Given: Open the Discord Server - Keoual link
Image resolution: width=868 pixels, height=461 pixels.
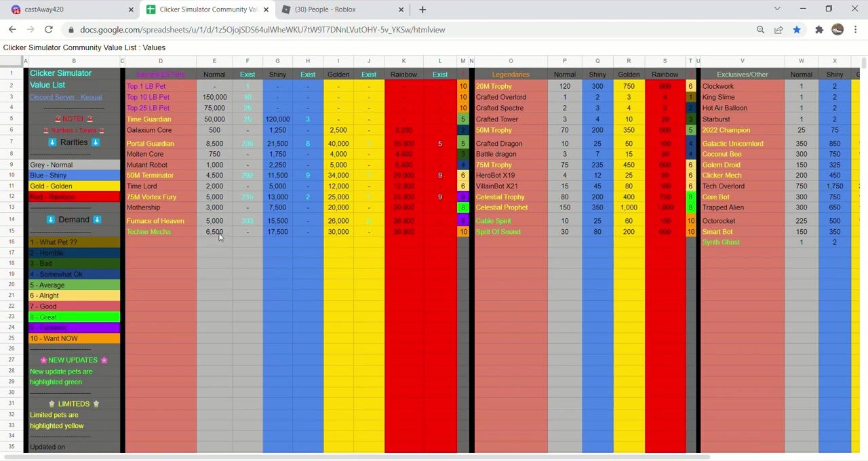Looking at the screenshot, I should (66, 97).
